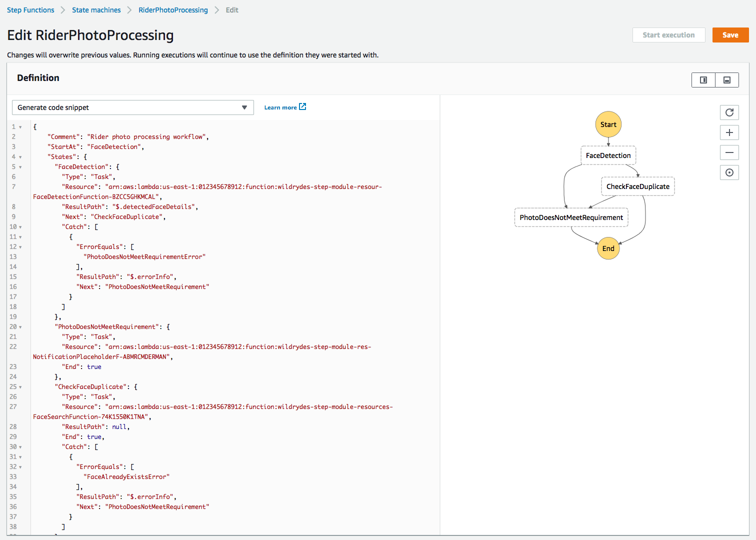The height and width of the screenshot is (540, 756).
Task: Click the true value on line 23
Action: [x=94, y=367]
